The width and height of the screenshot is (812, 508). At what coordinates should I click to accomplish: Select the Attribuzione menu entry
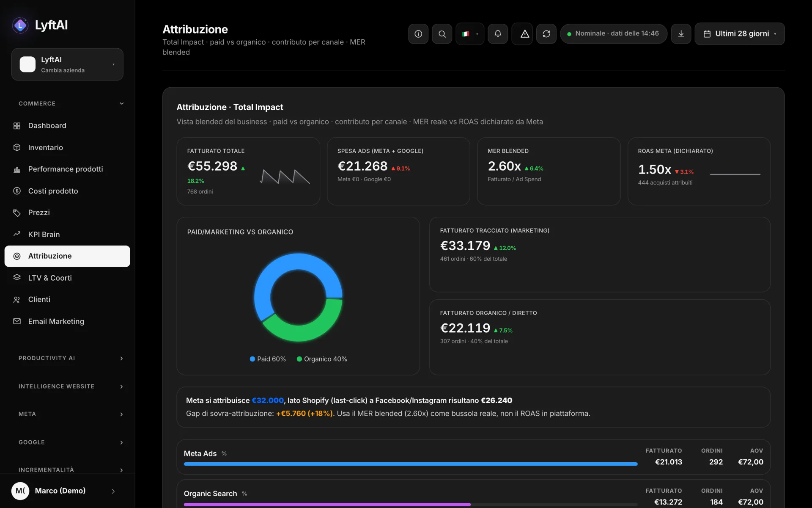pyautogui.click(x=67, y=256)
